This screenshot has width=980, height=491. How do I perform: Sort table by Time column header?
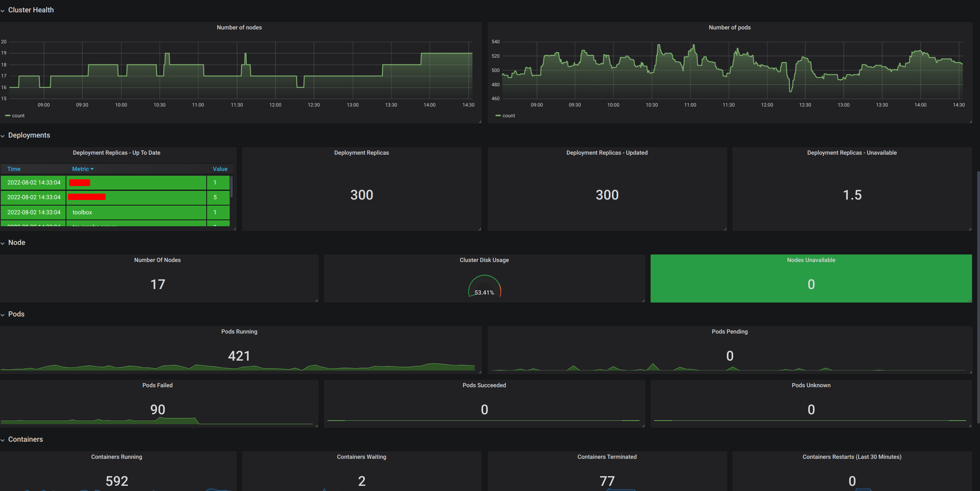coord(14,169)
